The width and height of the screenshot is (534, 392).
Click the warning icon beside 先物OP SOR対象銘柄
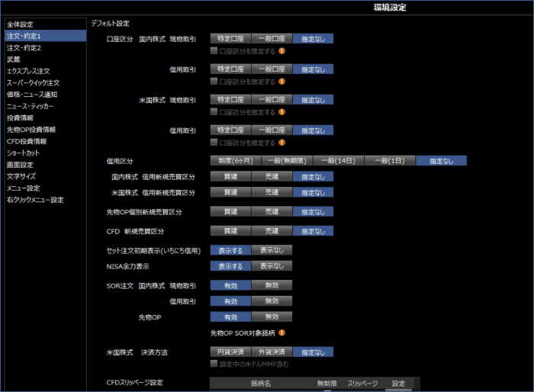click(281, 333)
